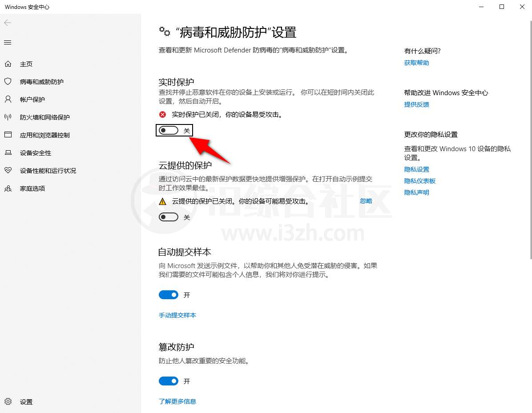Click the 自动提交样本 section heading
This screenshot has width=532, height=413.
pyautogui.click(x=185, y=252)
